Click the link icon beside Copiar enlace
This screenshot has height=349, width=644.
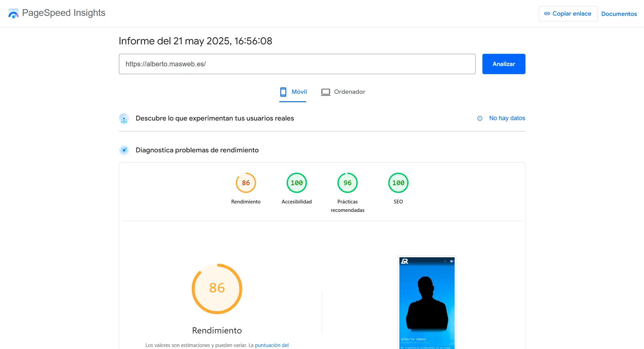[547, 14]
